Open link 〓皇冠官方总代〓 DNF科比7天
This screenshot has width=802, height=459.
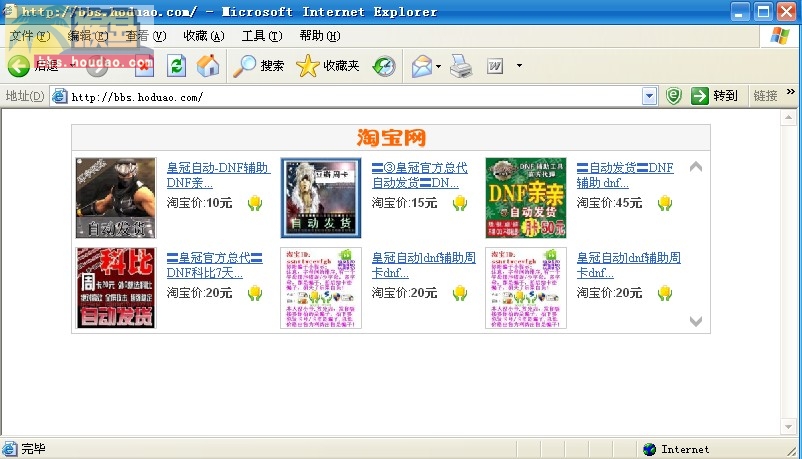214,265
